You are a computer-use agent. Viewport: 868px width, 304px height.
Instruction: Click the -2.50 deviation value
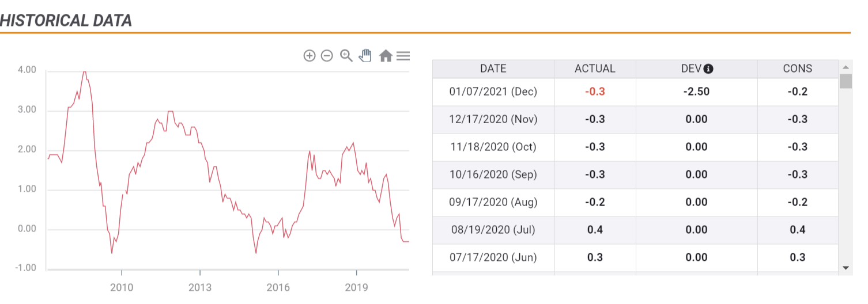(x=696, y=92)
